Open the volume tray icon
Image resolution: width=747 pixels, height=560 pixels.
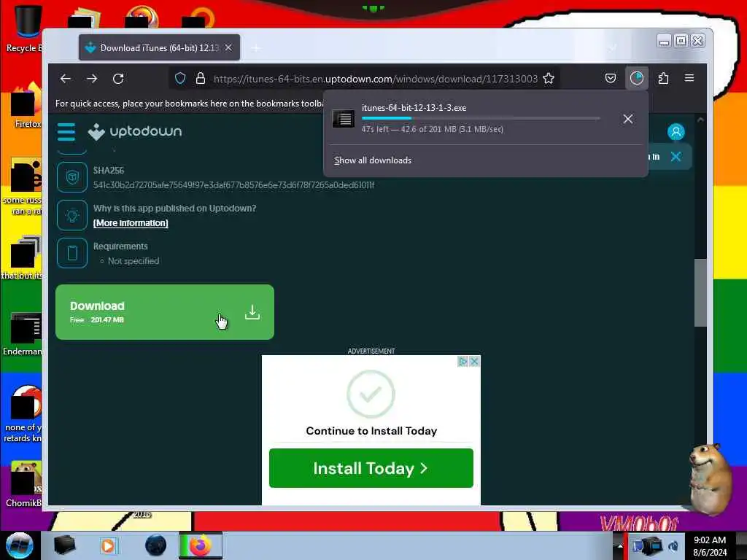click(673, 546)
